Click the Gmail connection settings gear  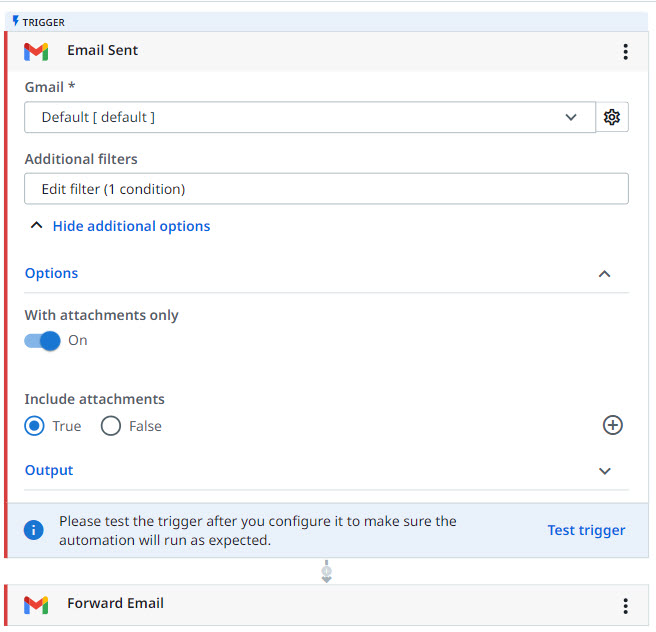pyautogui.click(x=612, y=117)
